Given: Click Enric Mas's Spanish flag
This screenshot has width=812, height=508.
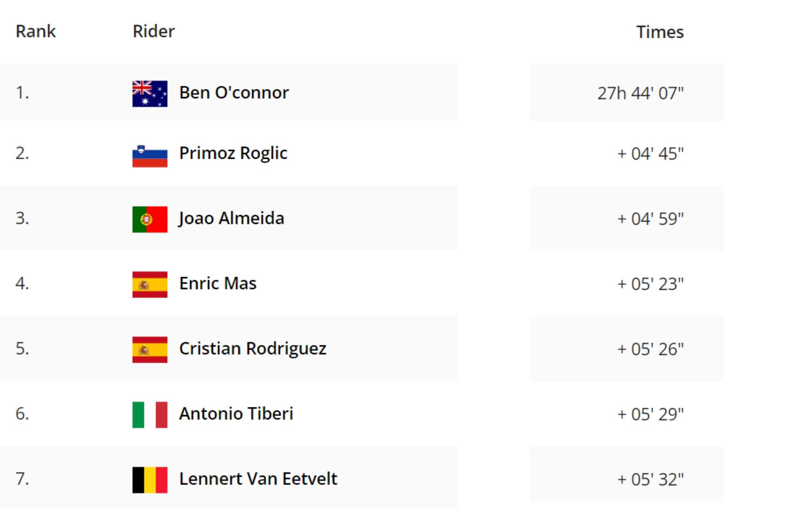Looking at the screenshot, I should 150,284.
